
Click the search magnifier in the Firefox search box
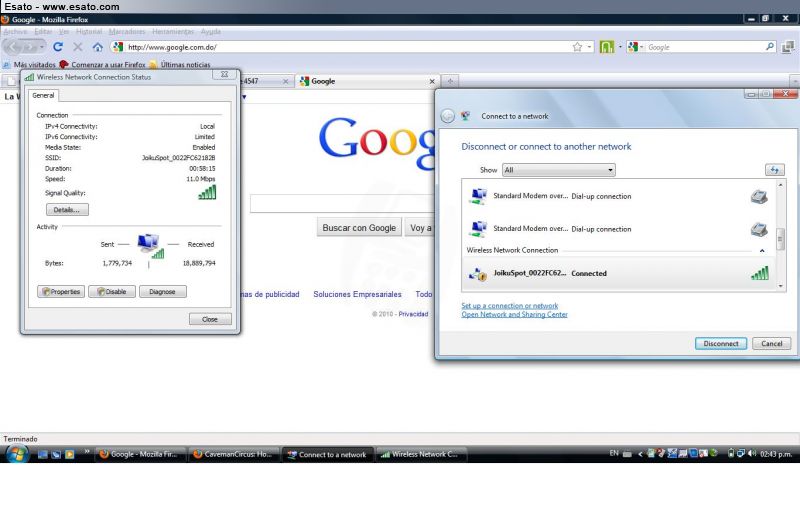(770, 46)
